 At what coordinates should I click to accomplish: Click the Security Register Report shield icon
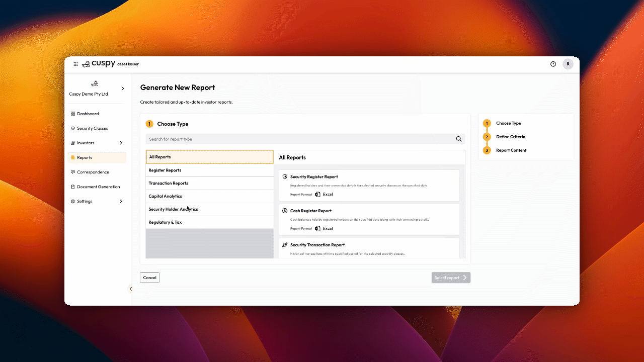tap(285, 177)
